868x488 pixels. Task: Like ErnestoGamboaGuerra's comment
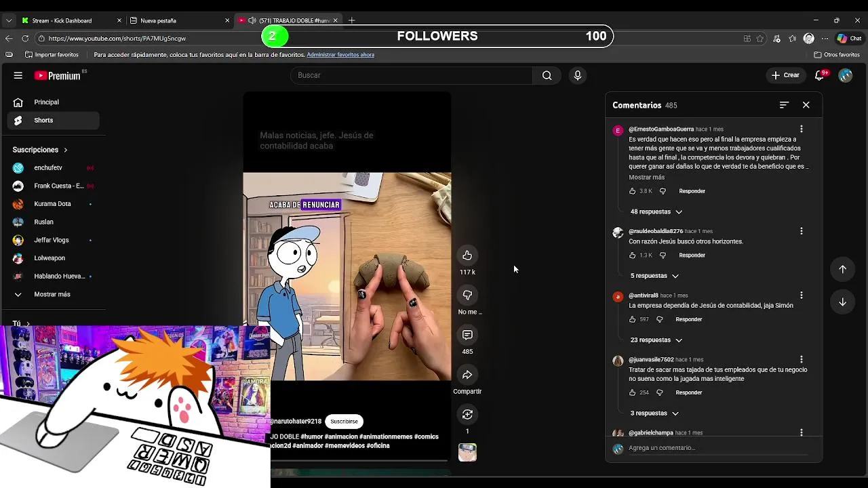[632, 191]
